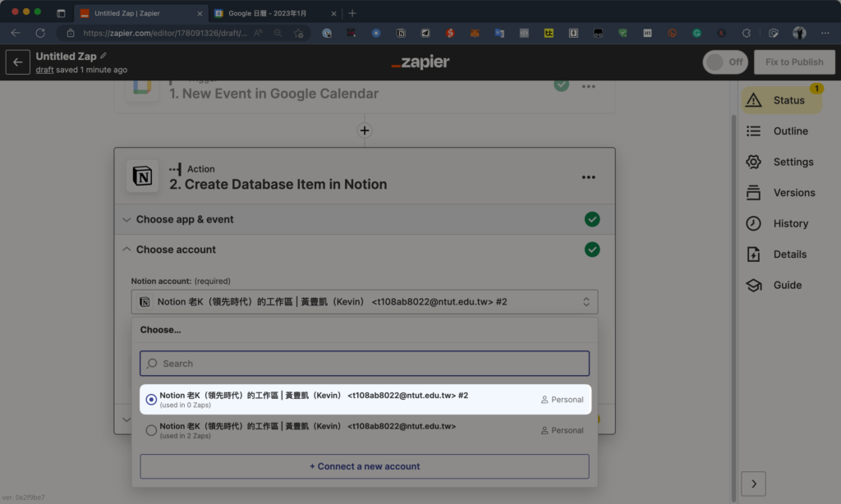
Task: Open the Details sidebar item
Action: pyautogui.click(x=782, y=254)
